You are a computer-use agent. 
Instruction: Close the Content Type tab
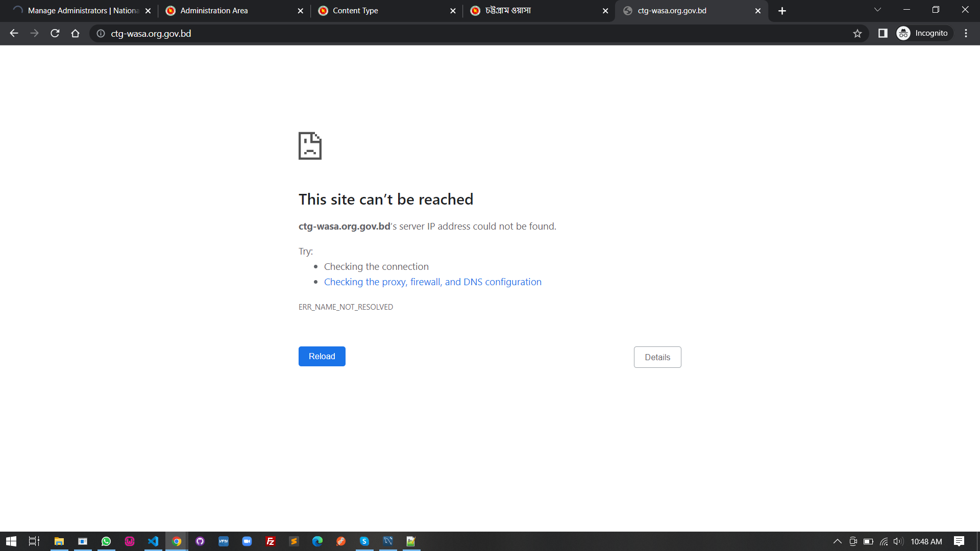pos(453,11)
